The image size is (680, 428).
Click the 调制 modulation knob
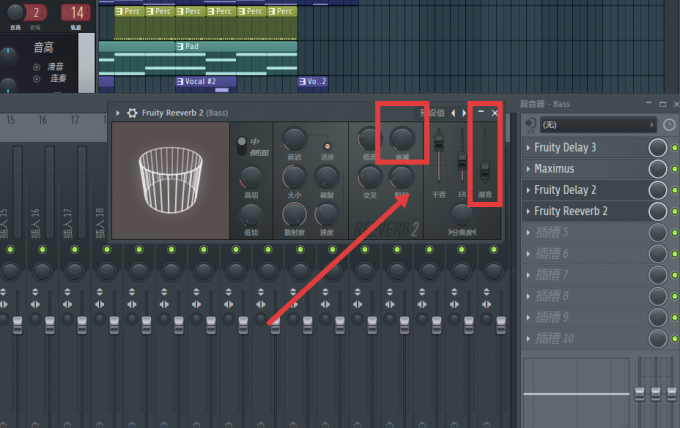point(327,177)
